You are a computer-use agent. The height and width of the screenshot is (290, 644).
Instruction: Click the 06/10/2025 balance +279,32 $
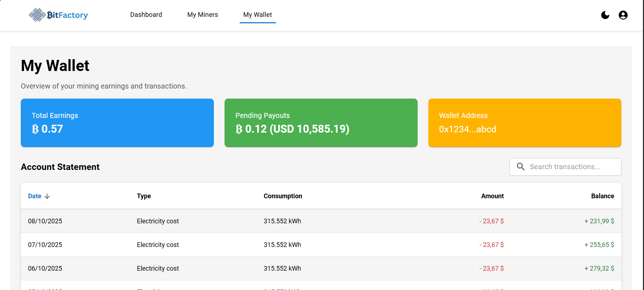(599, 268)
